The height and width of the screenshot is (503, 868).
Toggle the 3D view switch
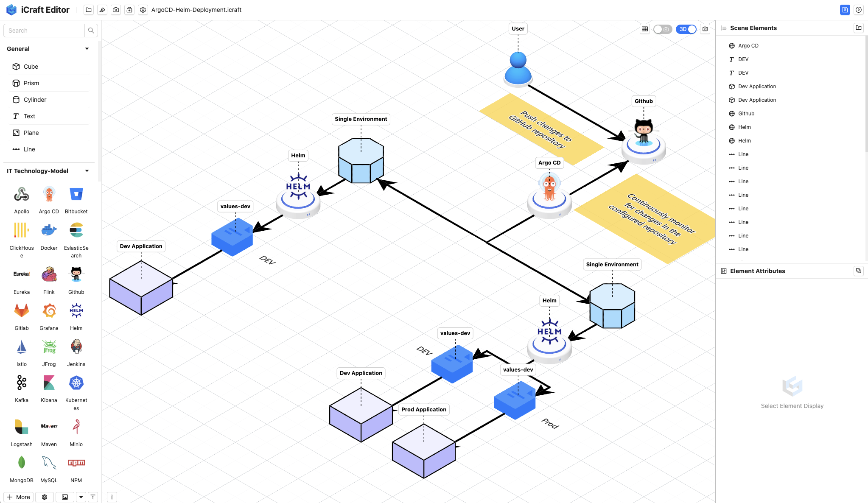[686, 29]
